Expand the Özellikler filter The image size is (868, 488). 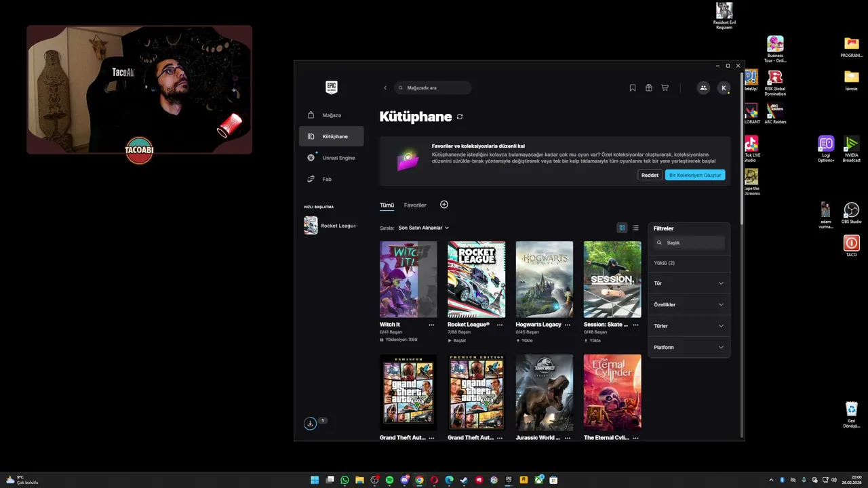tap(689, 304)
